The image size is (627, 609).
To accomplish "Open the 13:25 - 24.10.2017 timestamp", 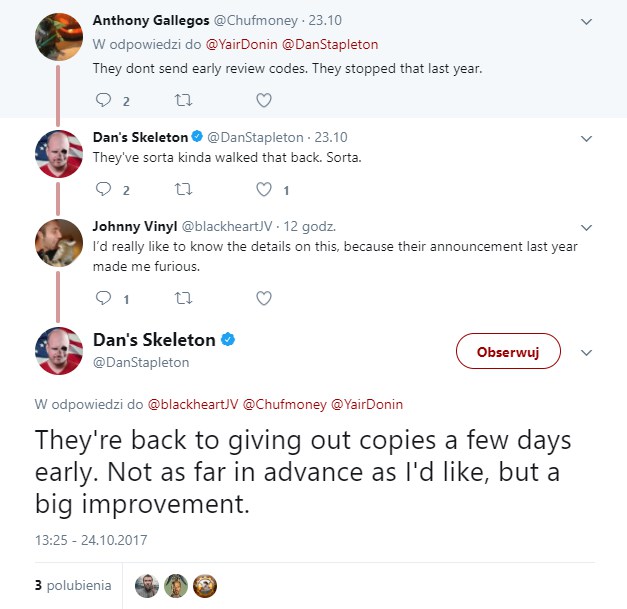I will pyautogui.click(x=90, y=541).
